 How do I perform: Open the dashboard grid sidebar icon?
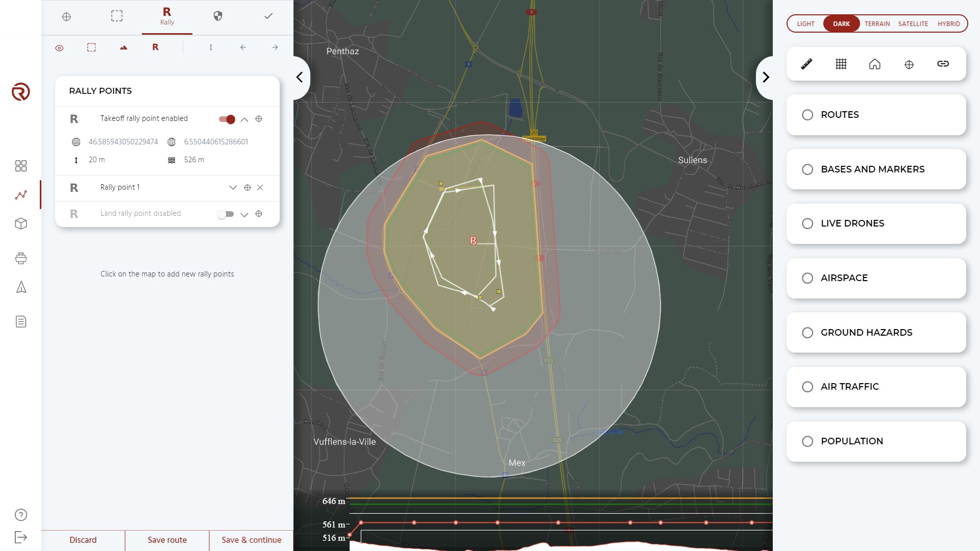click(21, 166)
